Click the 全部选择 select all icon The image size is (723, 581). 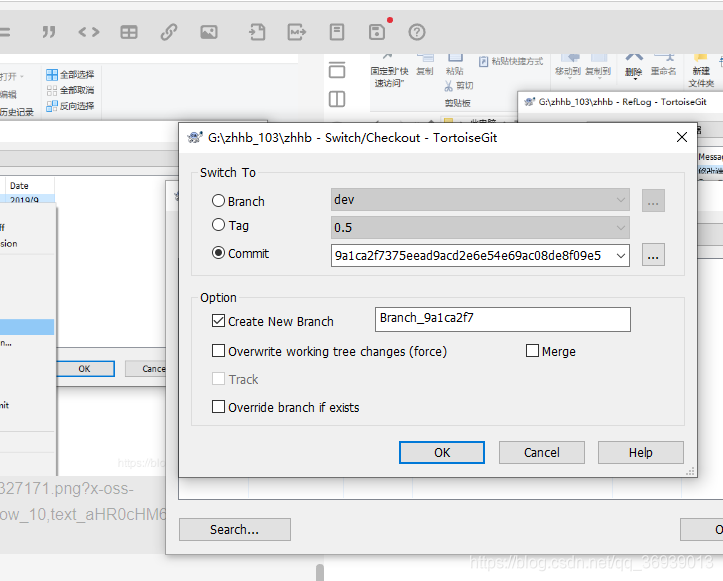(x=52, y=75)
